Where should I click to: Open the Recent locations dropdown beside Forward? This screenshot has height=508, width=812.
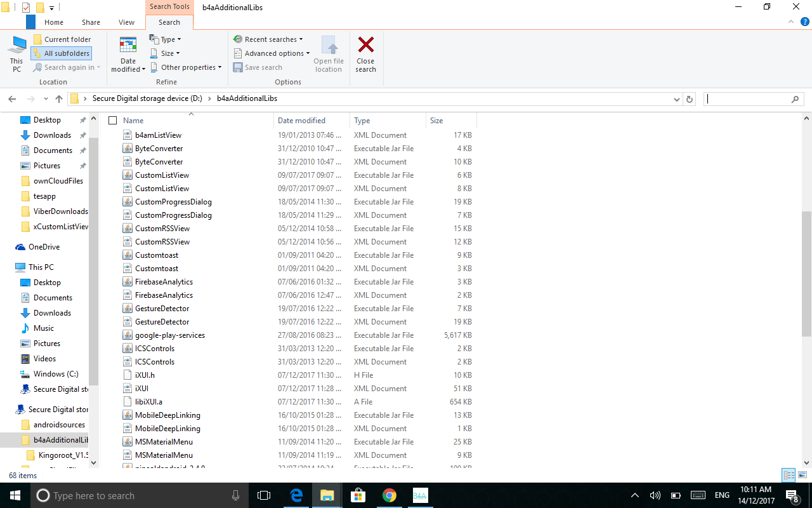tap(46, 99)
